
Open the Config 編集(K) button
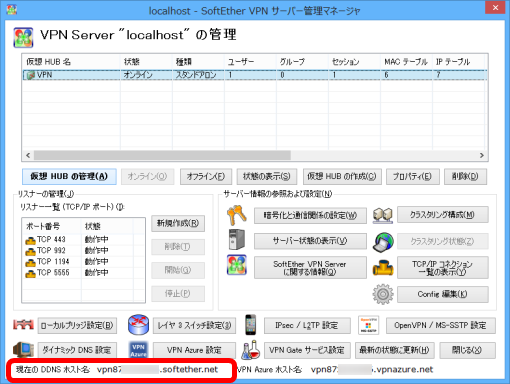pos(443,294)
